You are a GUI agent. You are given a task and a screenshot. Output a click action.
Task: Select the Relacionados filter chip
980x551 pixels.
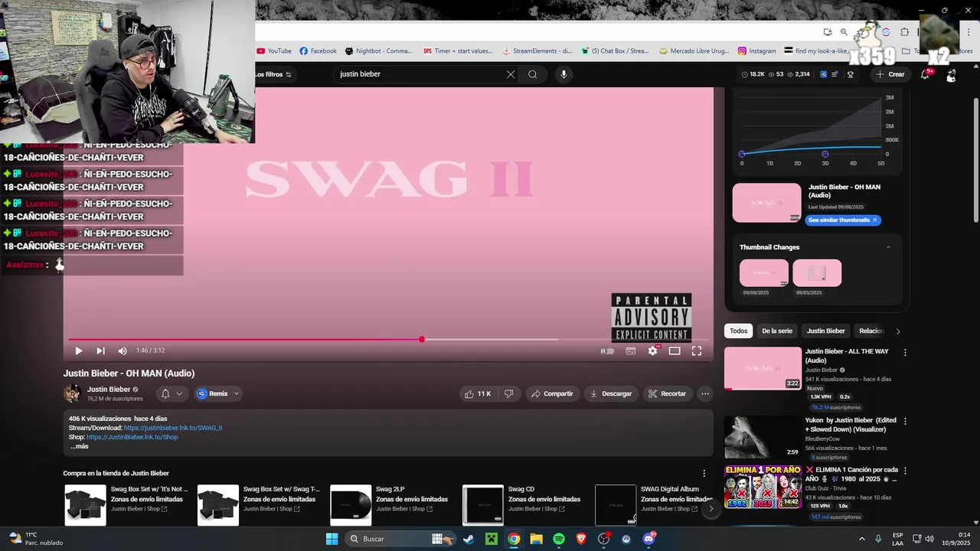871,331
